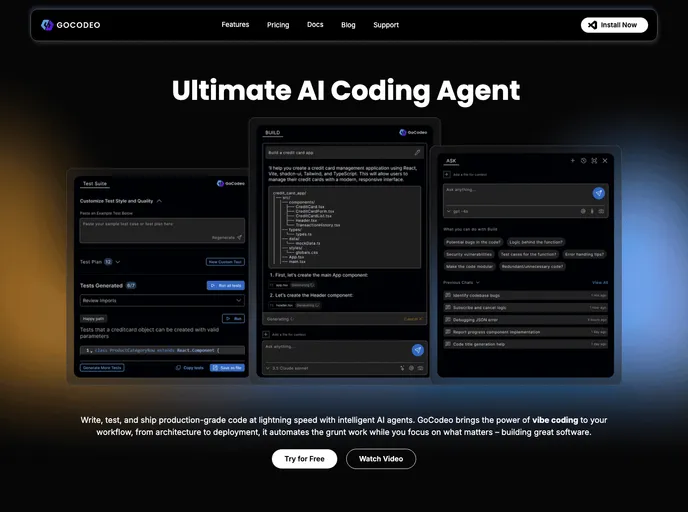Click the 'vibe coding' bold text
The image size is (688, 512).
(x=555, y=420)
